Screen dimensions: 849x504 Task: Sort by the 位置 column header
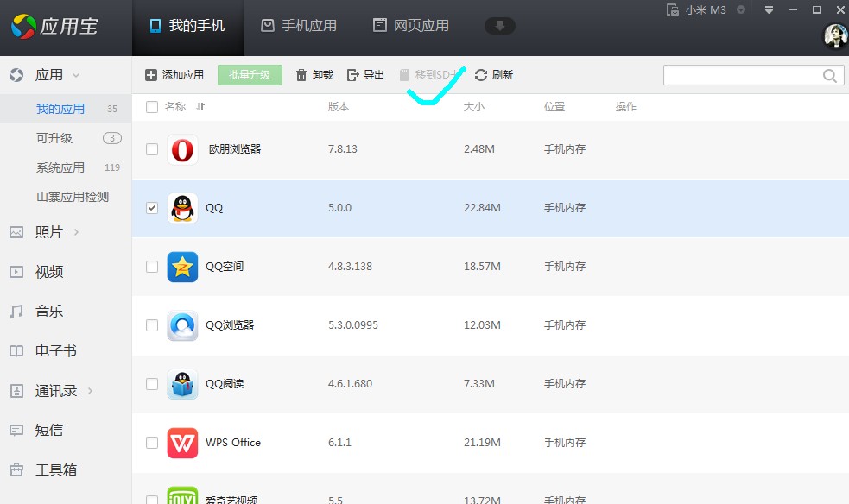[x=554, y=107]
